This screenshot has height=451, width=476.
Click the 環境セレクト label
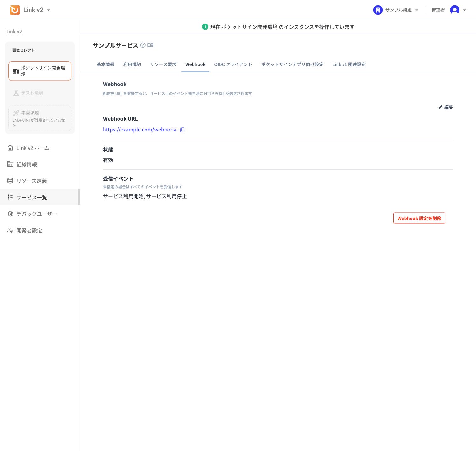point(23,50)
